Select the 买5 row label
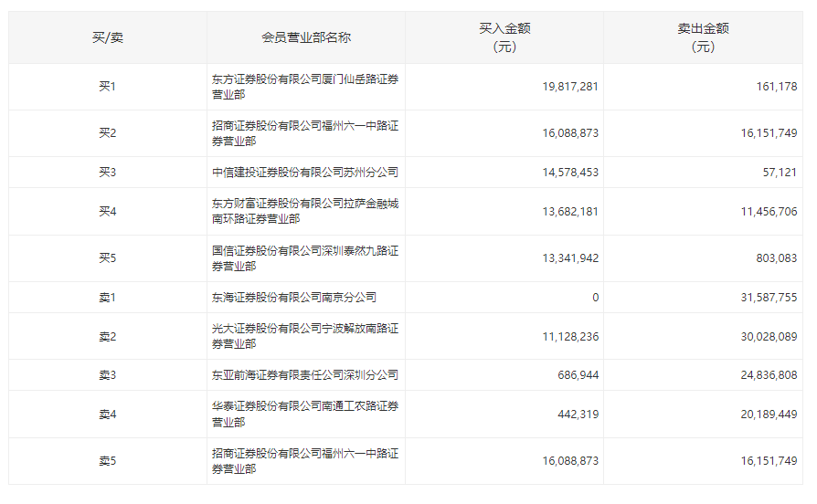 point(108,258)
